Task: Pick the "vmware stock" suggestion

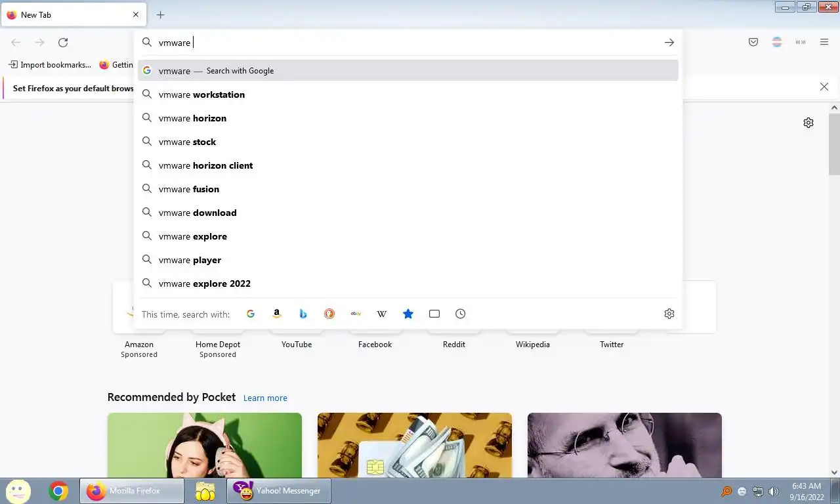Action: (408, 142)
